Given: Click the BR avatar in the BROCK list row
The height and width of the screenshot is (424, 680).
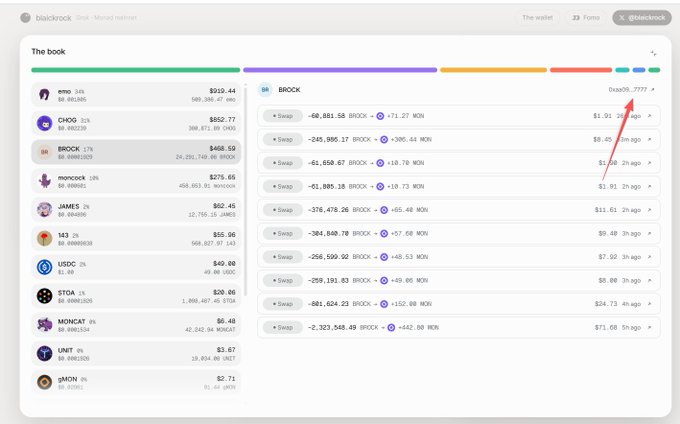Looking at the screenshot, I should click(44, 152).
